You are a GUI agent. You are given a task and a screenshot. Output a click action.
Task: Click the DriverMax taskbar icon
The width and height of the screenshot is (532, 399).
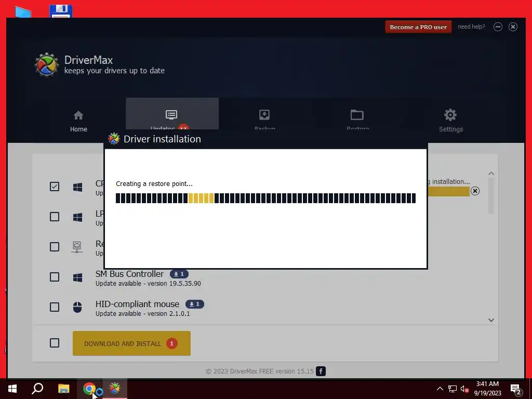tap(115, 389)
